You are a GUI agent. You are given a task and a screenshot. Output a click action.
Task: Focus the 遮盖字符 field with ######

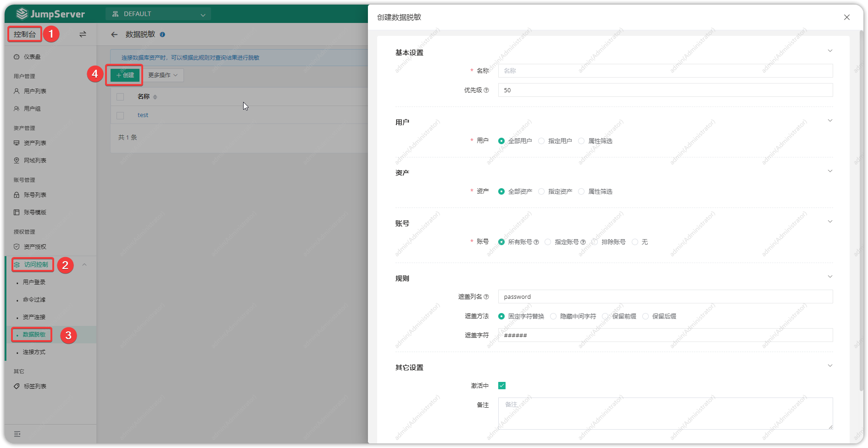[665, 335]
